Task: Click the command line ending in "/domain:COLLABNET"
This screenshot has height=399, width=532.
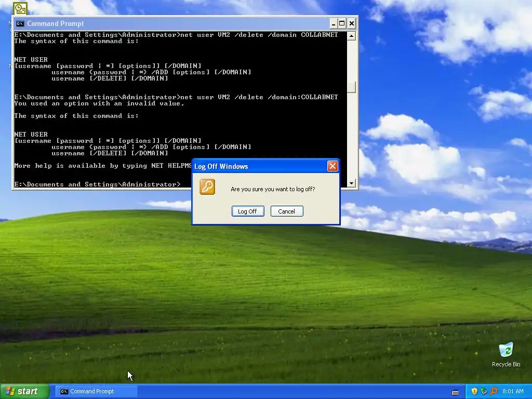Action: point(176,97)
